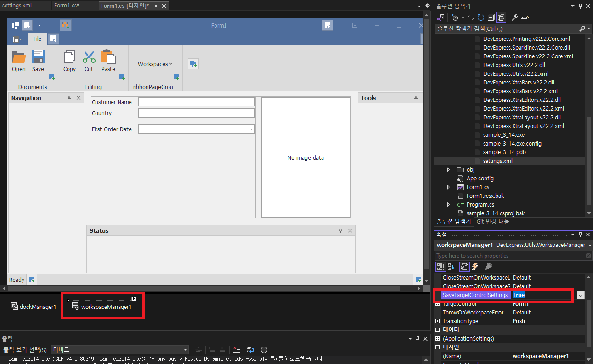The image size is (593, 364).
Task: Open Properties object selector dropdown
Action: tap(589, 245)
